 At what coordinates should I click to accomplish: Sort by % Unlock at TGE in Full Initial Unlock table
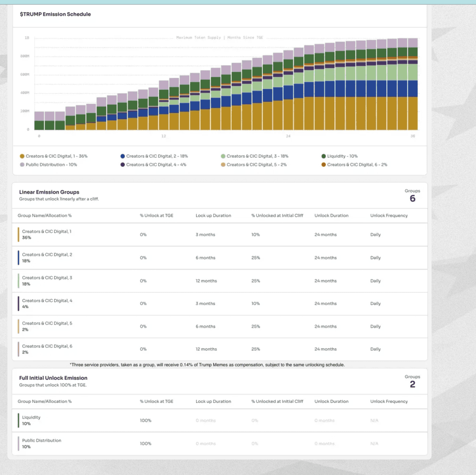tap(157, 402)
